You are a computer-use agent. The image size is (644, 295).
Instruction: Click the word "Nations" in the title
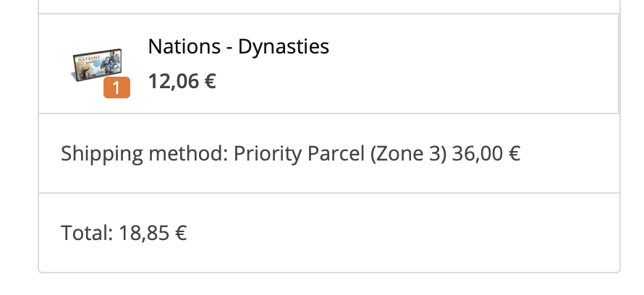click(x=184, y=47)
